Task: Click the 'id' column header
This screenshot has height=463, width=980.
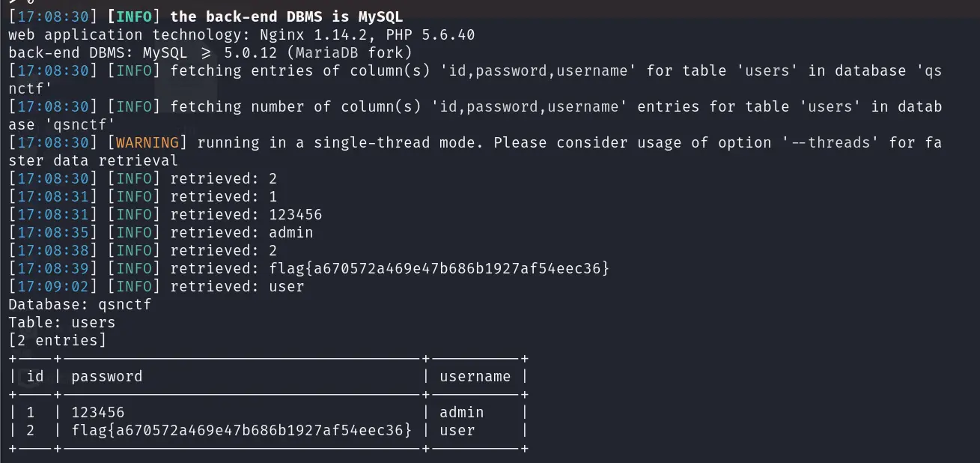Action: [35, 377]
